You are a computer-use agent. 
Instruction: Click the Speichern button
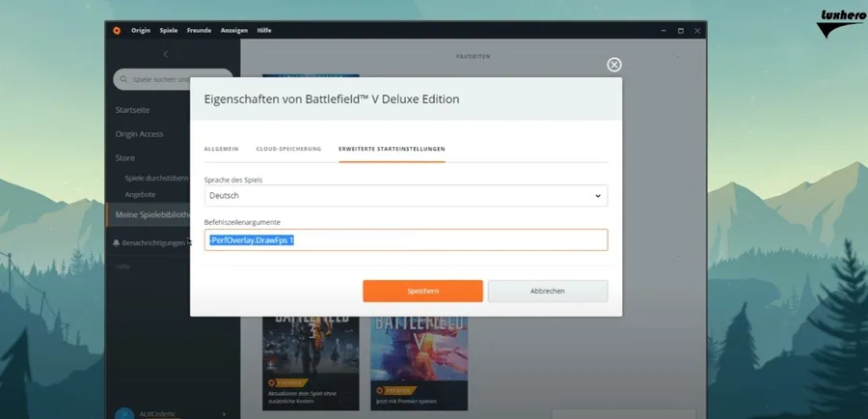(x=423, y=291)
